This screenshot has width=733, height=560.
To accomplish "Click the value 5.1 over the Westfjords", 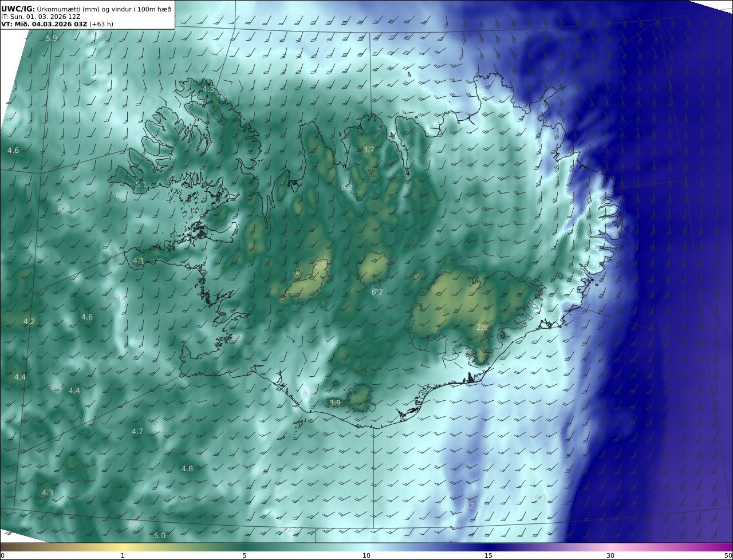I will tap(141, 185).
